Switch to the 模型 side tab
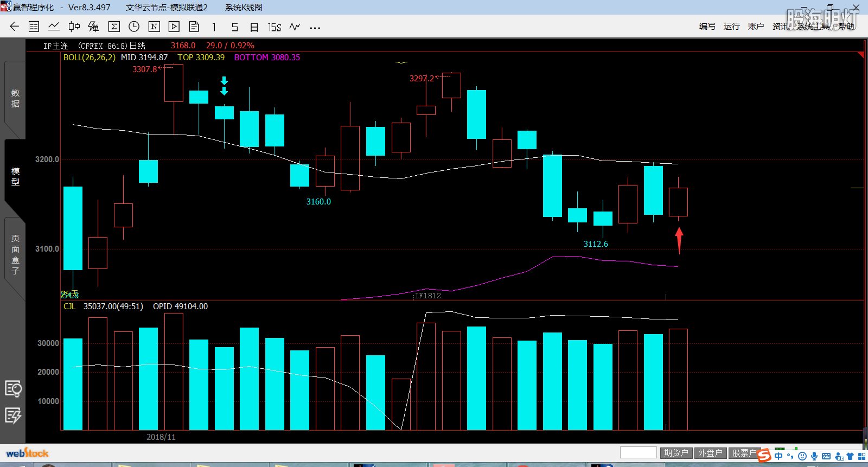The height and width of the screenshot is (467, 868). pos(15,177)
